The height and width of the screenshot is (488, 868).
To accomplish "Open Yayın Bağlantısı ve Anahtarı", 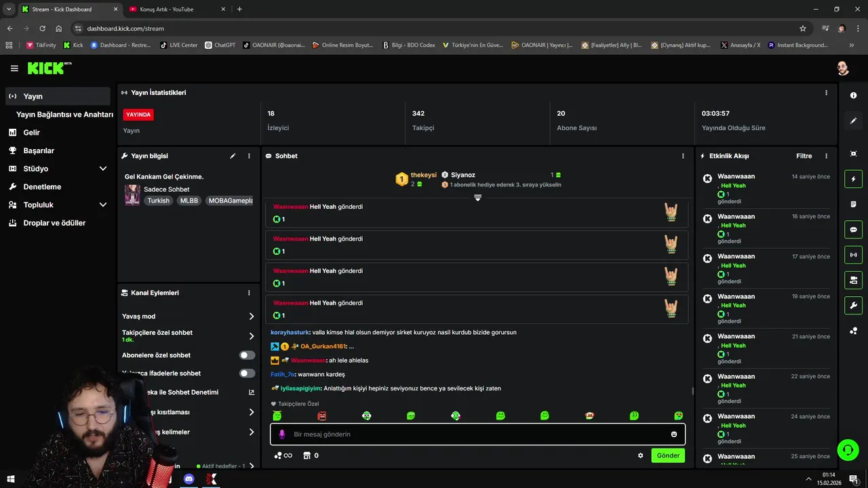I will coord(64,115).
